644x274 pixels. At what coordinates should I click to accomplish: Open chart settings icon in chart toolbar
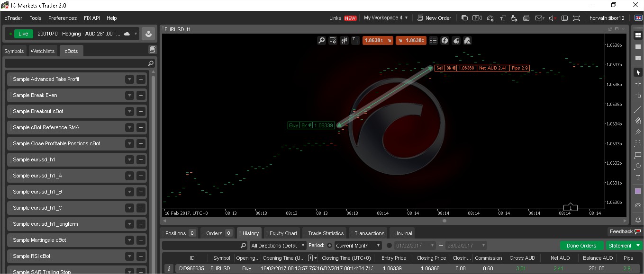point(333,41)
